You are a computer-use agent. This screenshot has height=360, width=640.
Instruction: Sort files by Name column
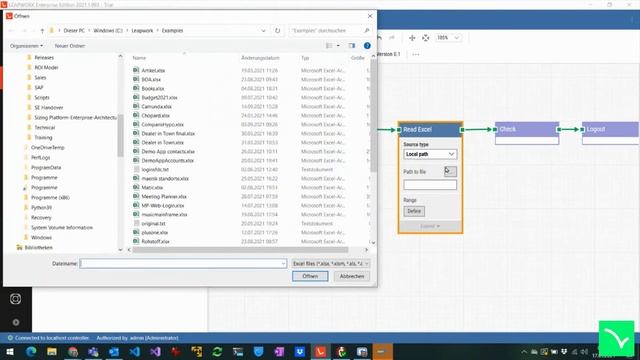click(139, 58)
